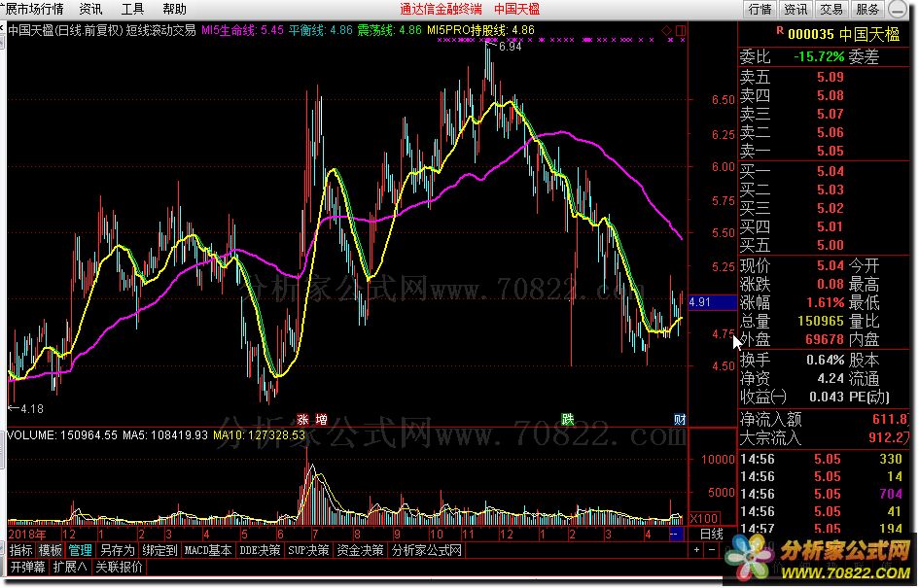Click the 关联报价 button
The image size is (919, 588).
click(x=119, y=567)
